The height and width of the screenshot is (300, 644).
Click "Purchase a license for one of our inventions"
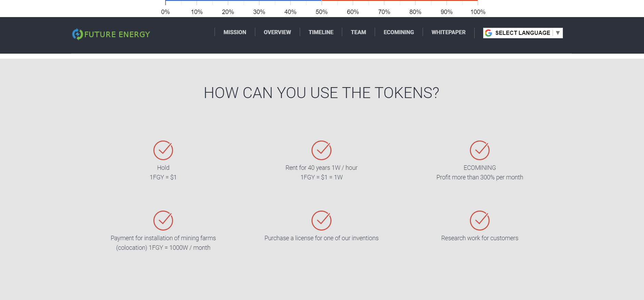click(x=321, y=238)
